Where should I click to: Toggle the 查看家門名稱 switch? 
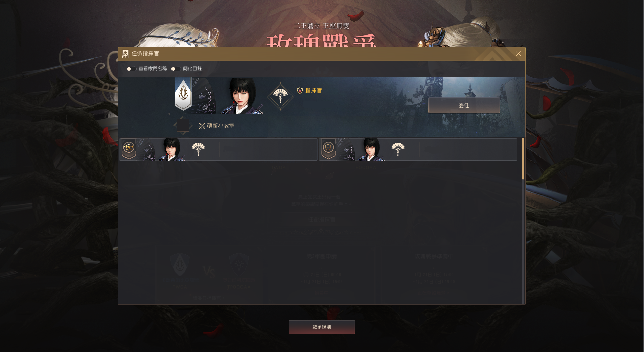131,69
